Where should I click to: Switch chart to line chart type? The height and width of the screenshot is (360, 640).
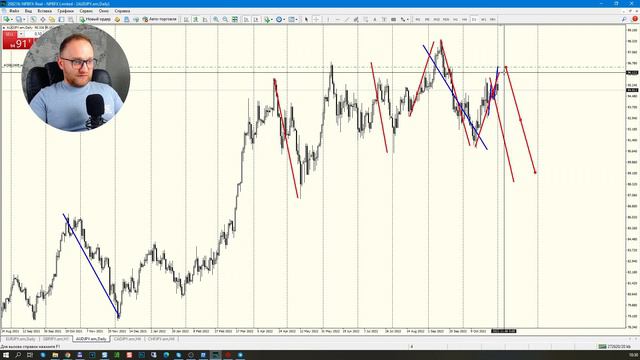point(205,19)
